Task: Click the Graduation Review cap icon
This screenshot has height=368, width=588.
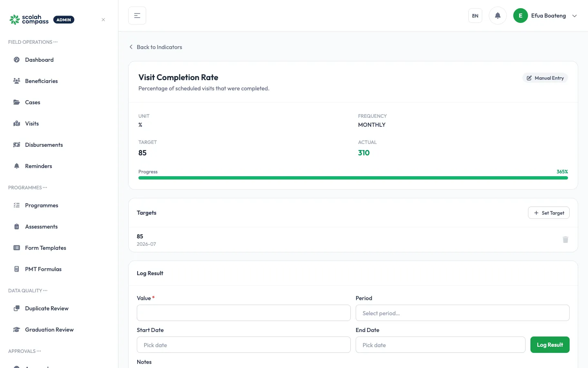Action: coord(17,330)
